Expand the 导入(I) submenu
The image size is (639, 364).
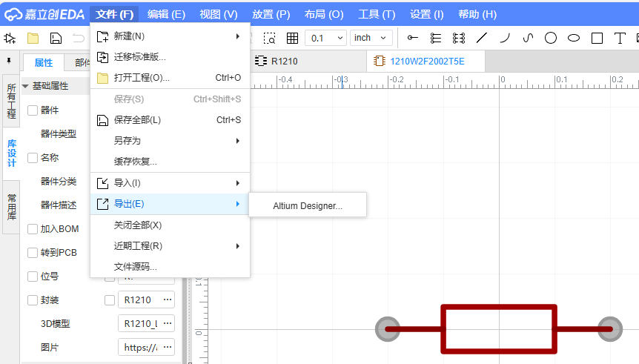170,183
